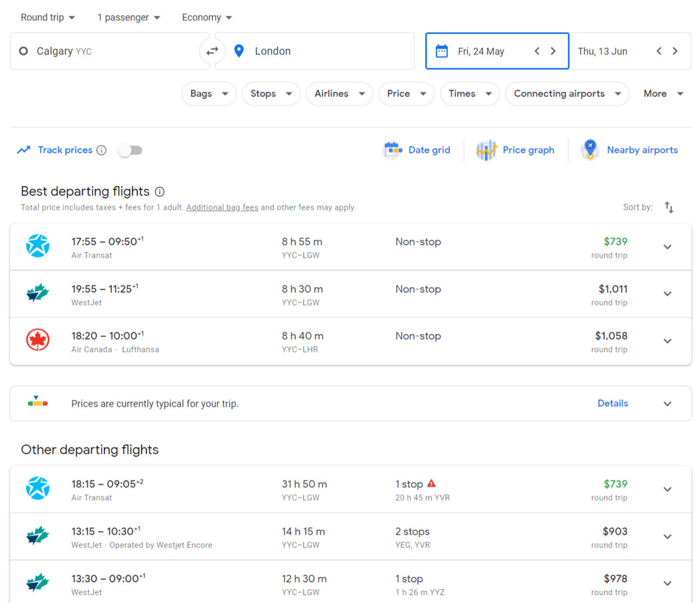Show Nearby airports on the map
The width and height of the screenshot is (700, 603).
629,150
